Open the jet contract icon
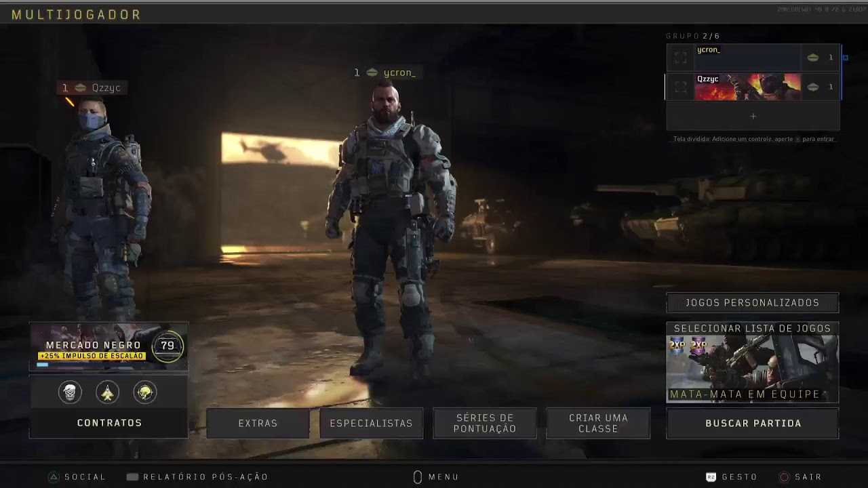The width and height of the screenshot is (868, 488). pos(107,392)
